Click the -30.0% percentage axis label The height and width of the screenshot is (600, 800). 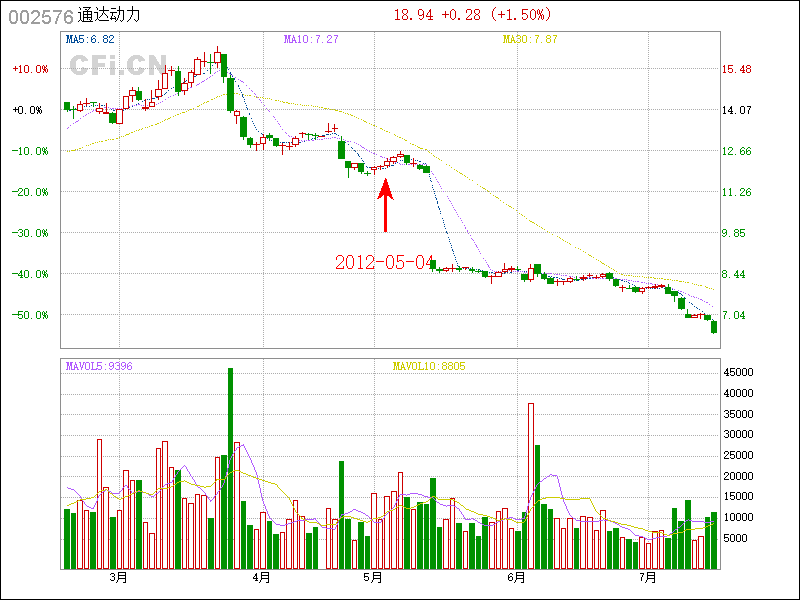pos(27,233)
